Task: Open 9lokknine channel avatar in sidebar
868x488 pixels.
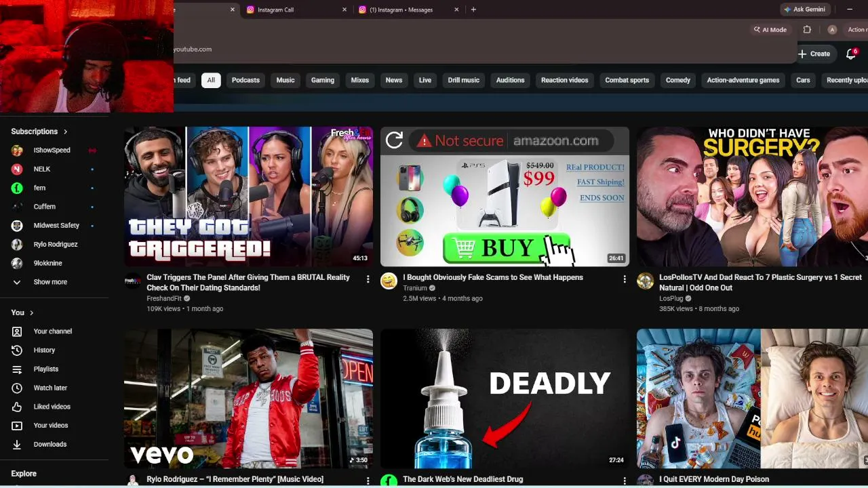Action: click(17, 263)
